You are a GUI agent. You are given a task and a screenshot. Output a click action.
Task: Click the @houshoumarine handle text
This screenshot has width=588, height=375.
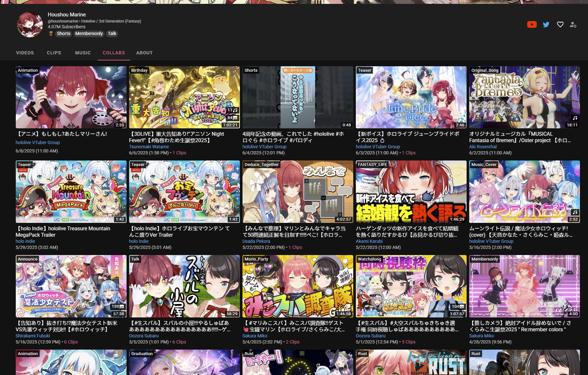pos(63,21)
